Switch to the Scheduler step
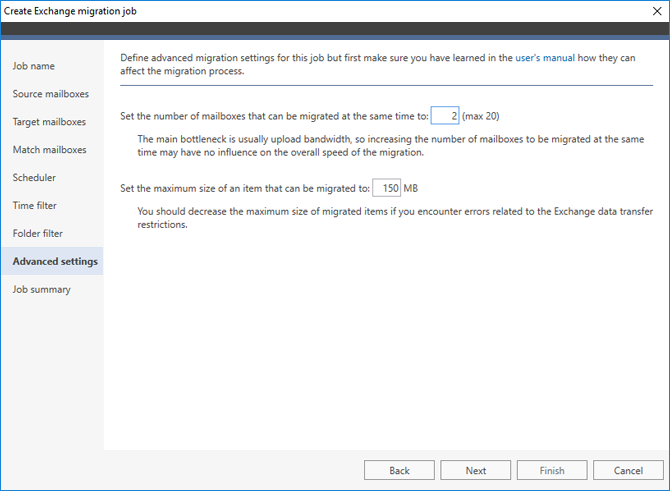The height and width of the screenshot is (491, 670). 34,178
